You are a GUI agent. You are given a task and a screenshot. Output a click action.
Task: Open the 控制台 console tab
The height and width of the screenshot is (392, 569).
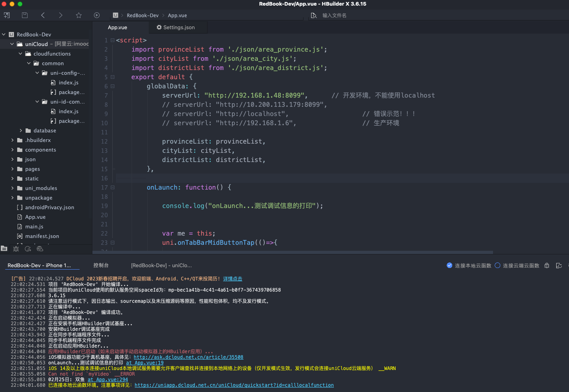pos(101,265)
